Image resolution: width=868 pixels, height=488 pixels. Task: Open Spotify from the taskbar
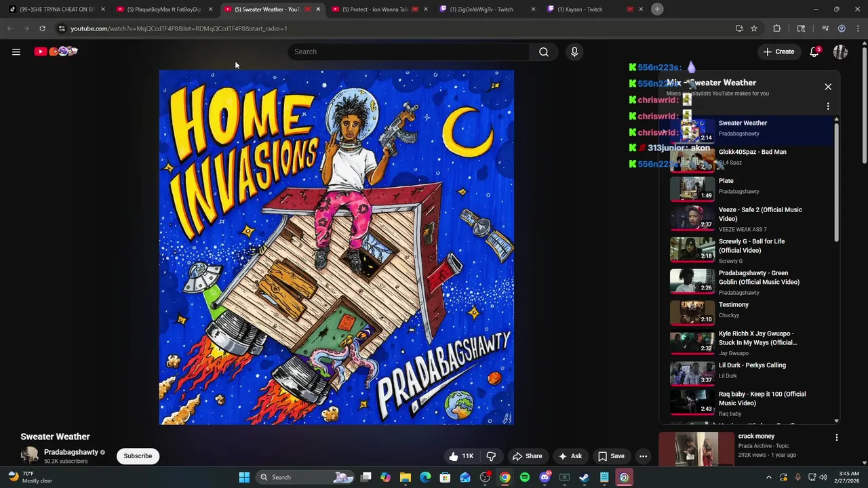click(524, 477)
